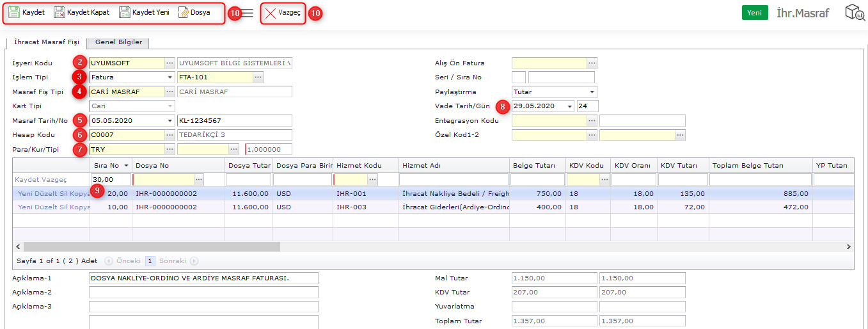Image resolution: width=868 pixels, height=329 pixels.
Task: Open lookup next to Alış Ön Fatura
Action: click(592, 63)
